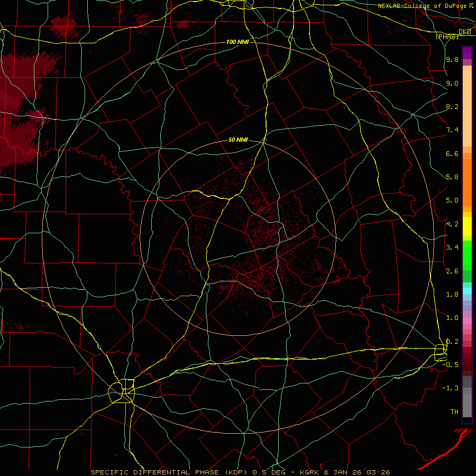Pick the bright green color bar segment
The width and height of the screenshot is (476, 476).
[467, 255]
